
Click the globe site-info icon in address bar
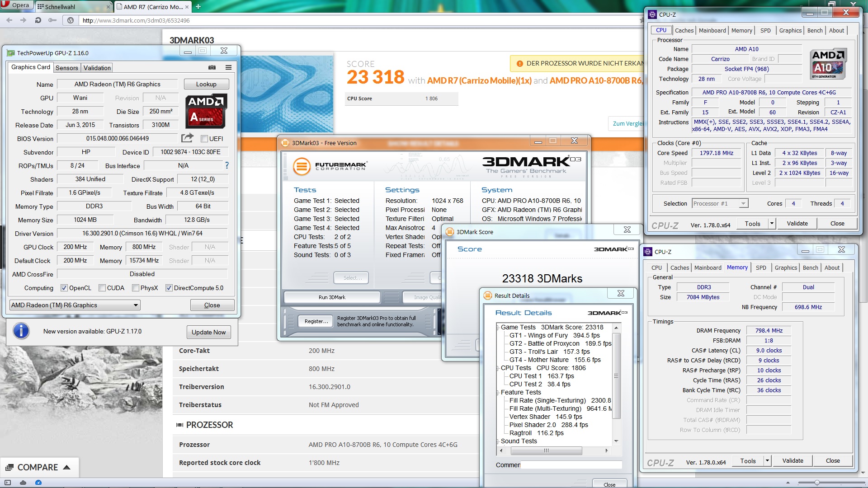pos(71,20)
